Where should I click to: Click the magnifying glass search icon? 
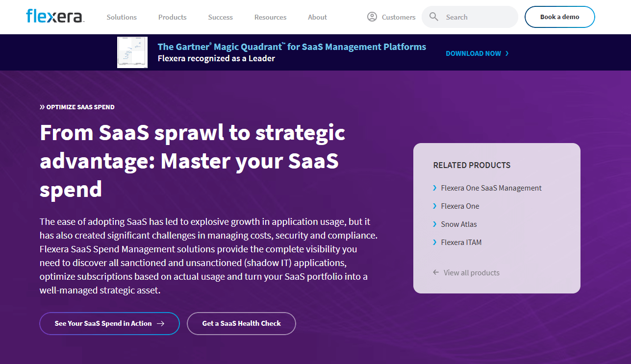tap(433, 17)
